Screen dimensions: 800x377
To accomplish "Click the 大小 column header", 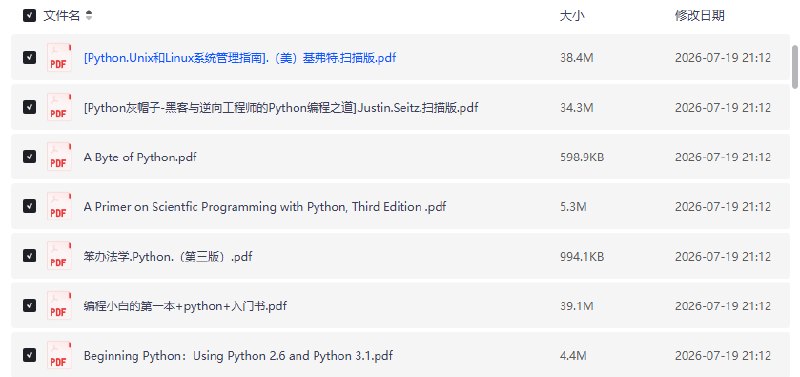I will pos(572,16).
